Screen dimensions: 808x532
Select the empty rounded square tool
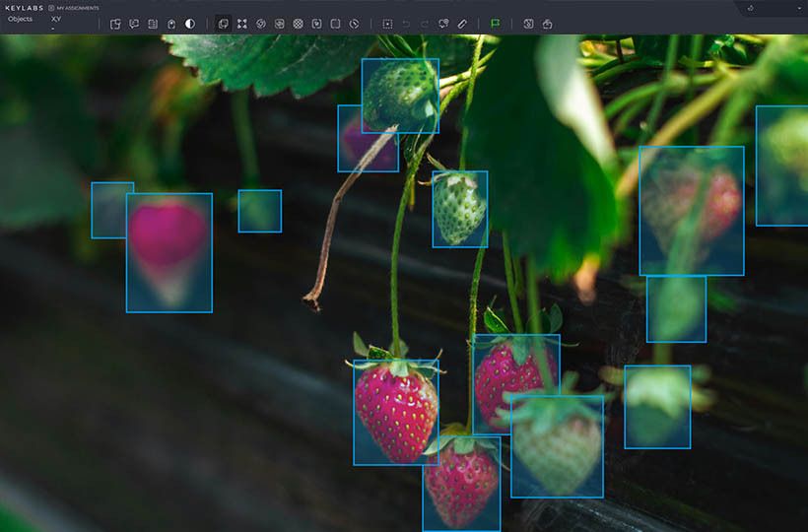tap(335, 24)
